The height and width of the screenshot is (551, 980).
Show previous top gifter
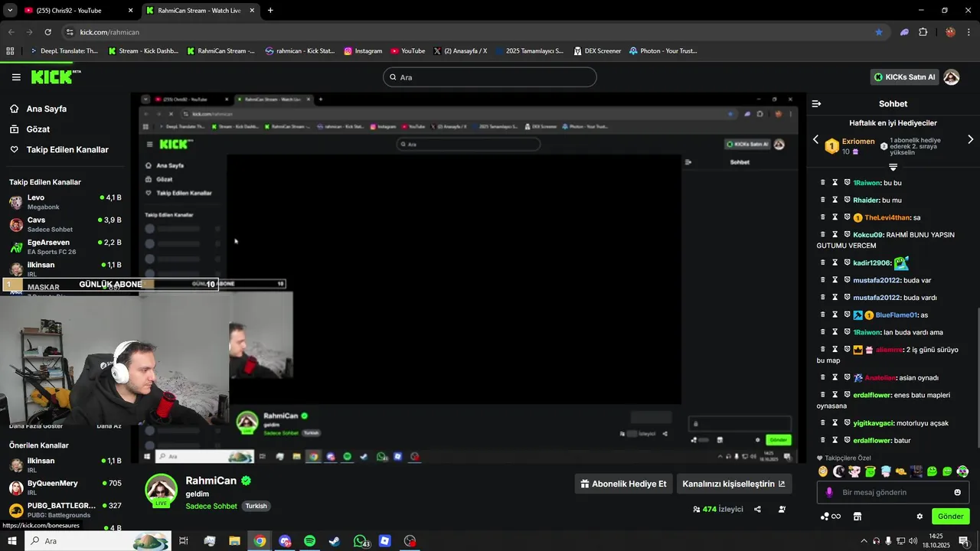tap(815, 139)
